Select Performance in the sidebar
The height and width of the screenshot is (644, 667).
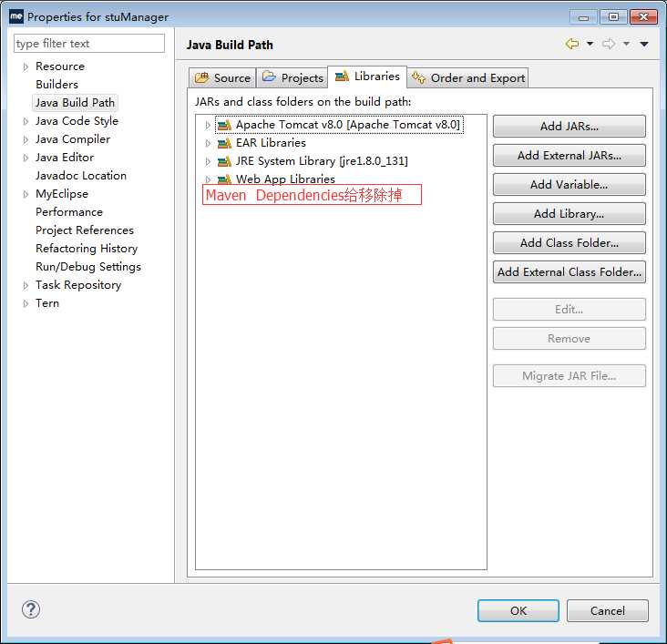click(x=69, y=212)
